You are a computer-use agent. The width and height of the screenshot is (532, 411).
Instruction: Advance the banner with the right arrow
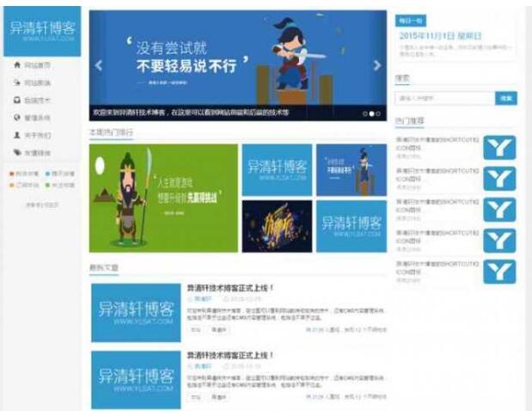pos(376,65)
